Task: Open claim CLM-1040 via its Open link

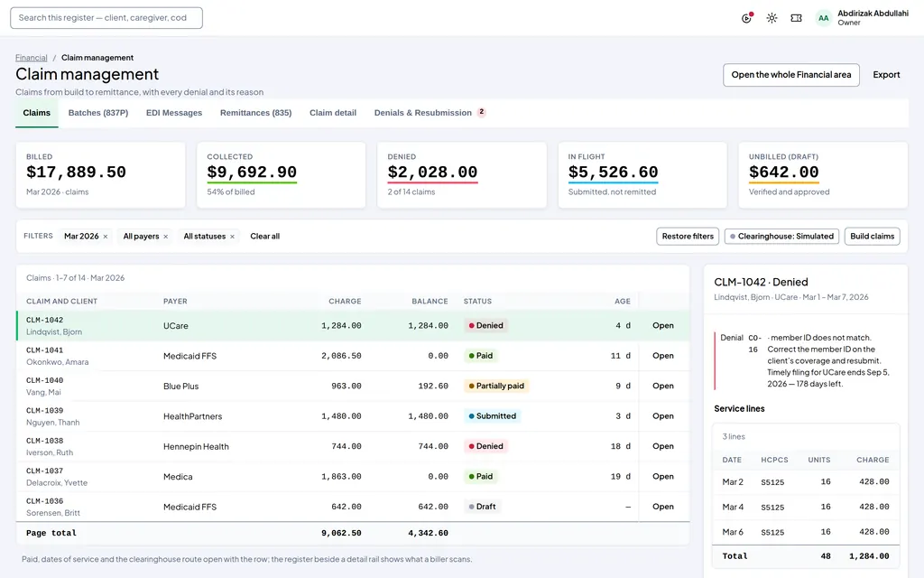Action: [663, 386]
